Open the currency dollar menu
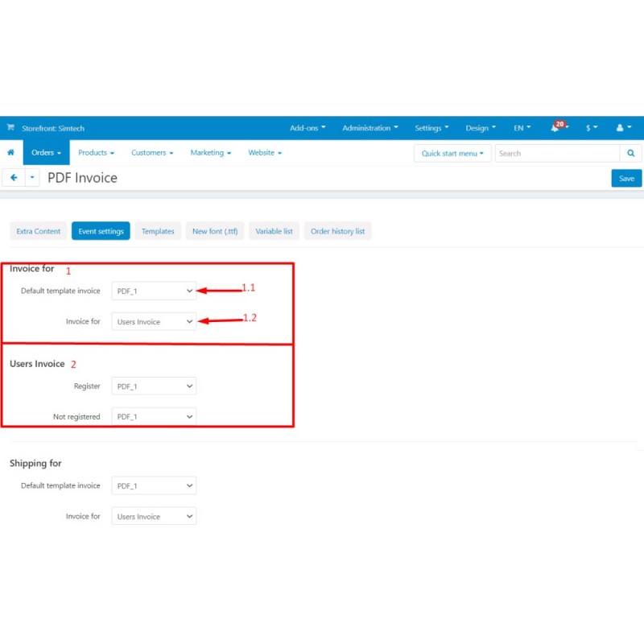The height and width of the screenshot is (644, 644). click(x=591, y=128)
